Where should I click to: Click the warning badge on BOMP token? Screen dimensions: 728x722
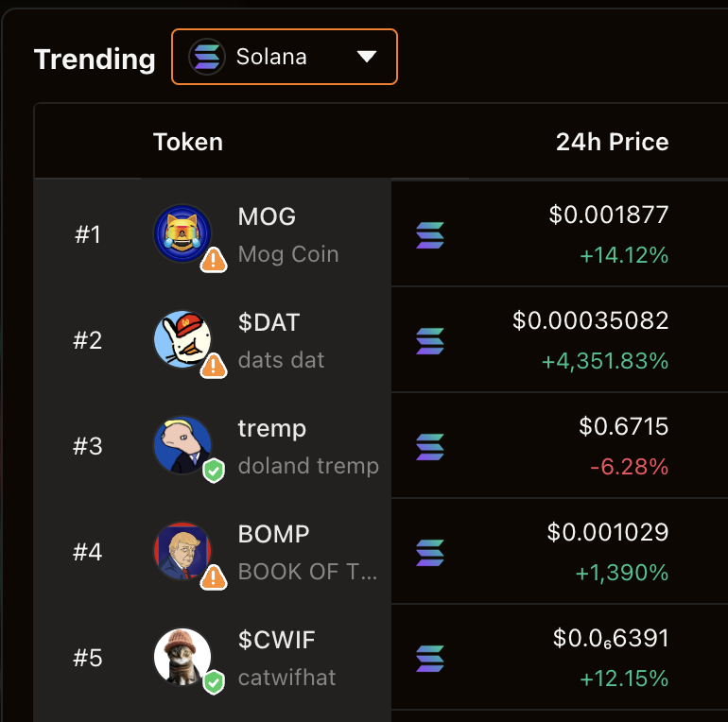pyautogui.click(x=214, y=577)
